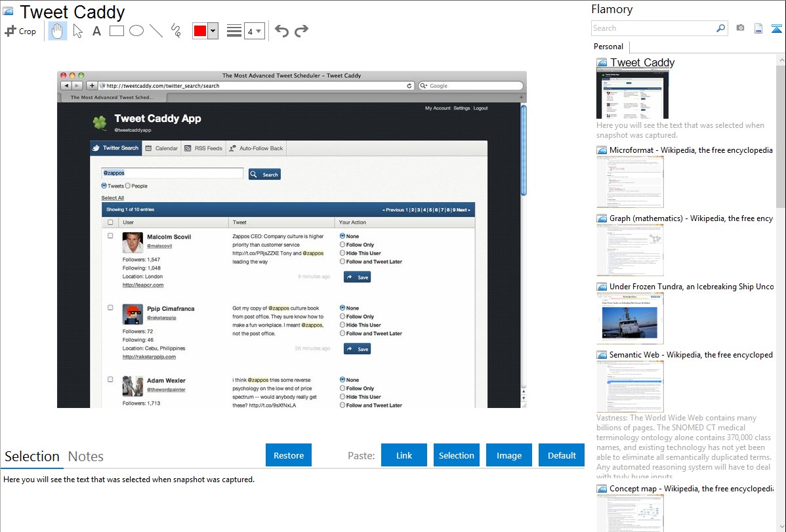
Task: Click the browser forward arrow in snapshot
Action: 77,86
